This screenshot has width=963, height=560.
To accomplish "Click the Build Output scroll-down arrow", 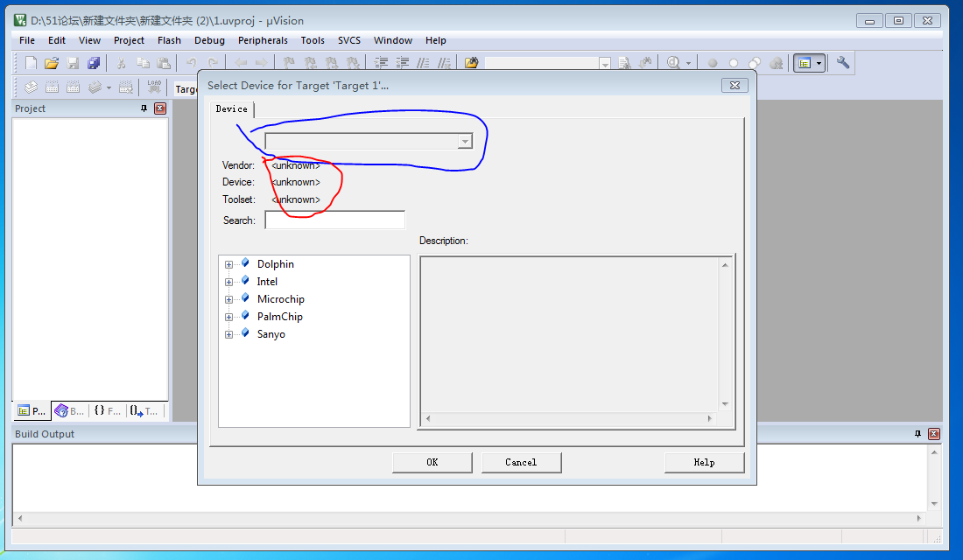I will (934, 503).
